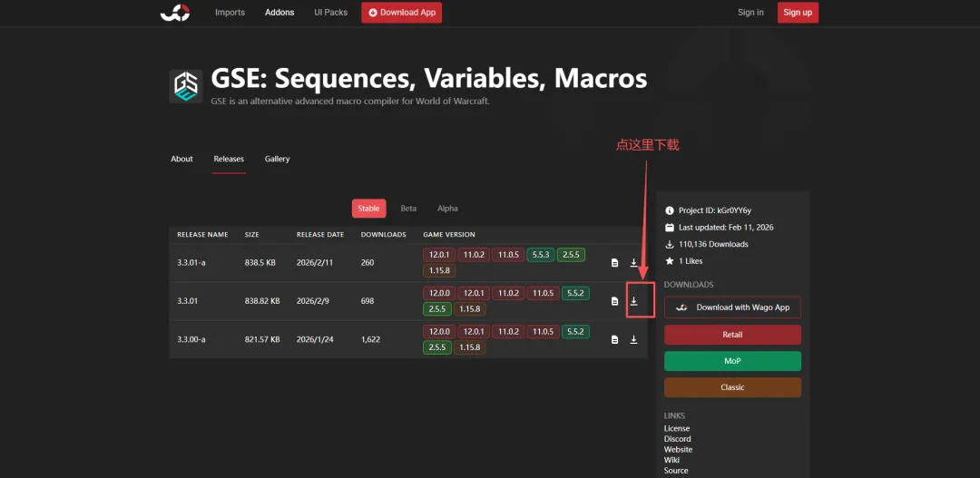
Task: Click the Last updated calendar icon
Action: (670, 228)
